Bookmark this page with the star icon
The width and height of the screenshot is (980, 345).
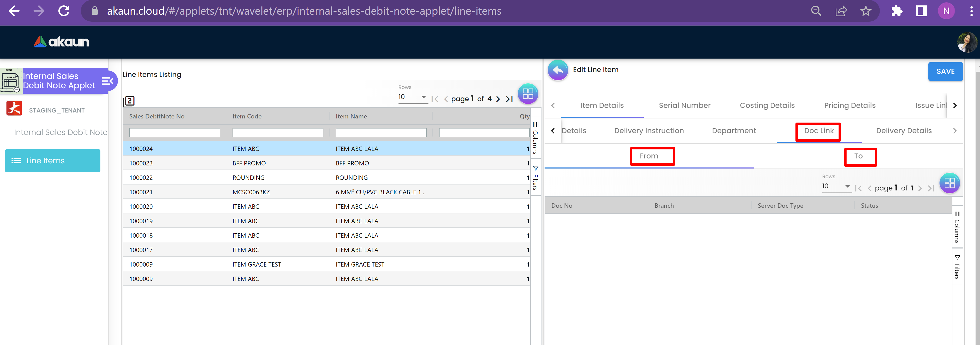[x=865, y=11]
